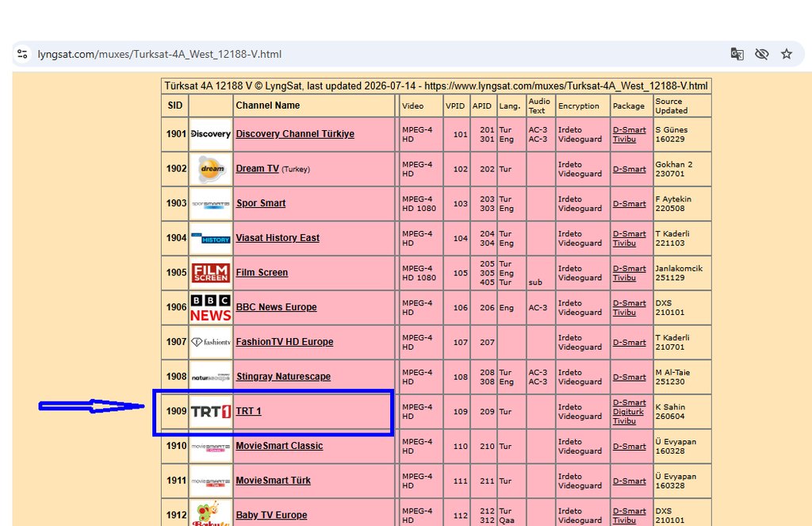Click D-Smart package in Baby TV row
812x526 pixels.
click(629, 511)
